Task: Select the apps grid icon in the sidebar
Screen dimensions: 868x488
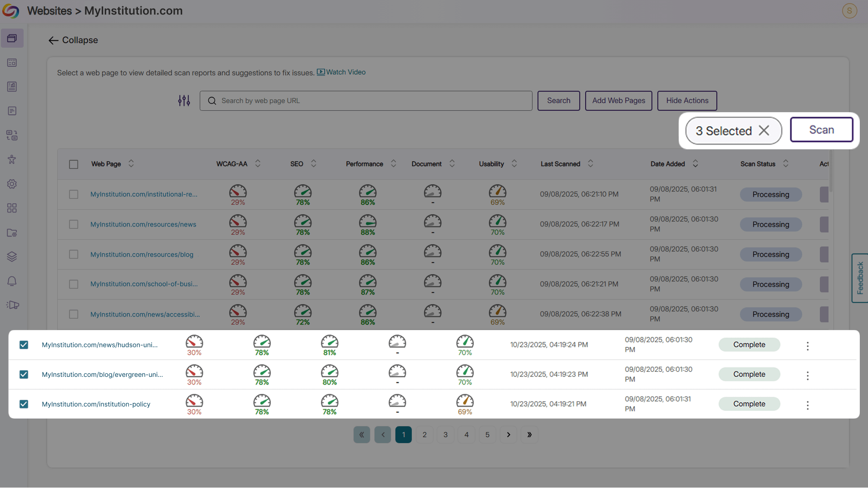Action: point(12,208)
